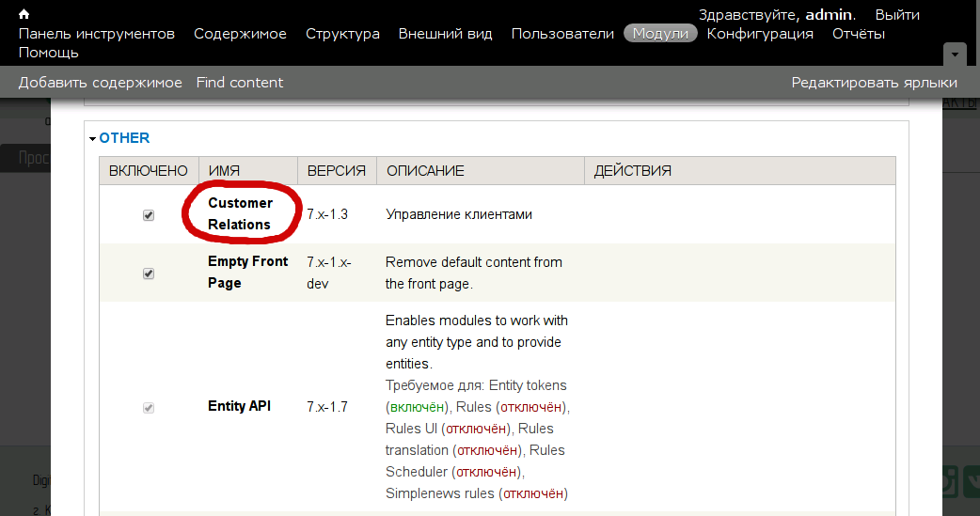Open the Модули menu item
980x516 pixels.
point(660,34)
